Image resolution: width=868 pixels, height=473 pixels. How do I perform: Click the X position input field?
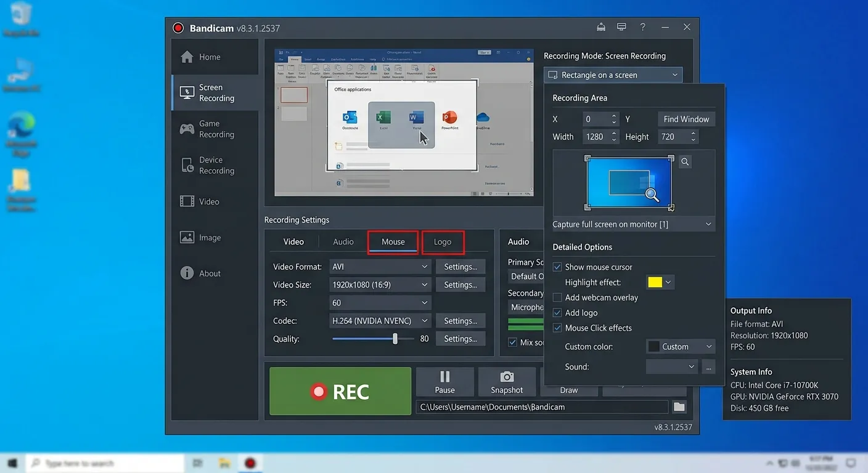click(x=600, y=119)
